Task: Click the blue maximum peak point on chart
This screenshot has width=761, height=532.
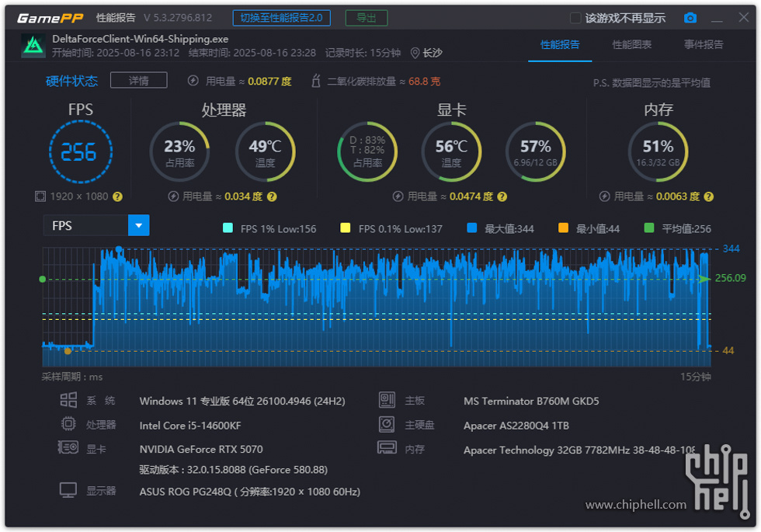Action: tap(119, 249)
